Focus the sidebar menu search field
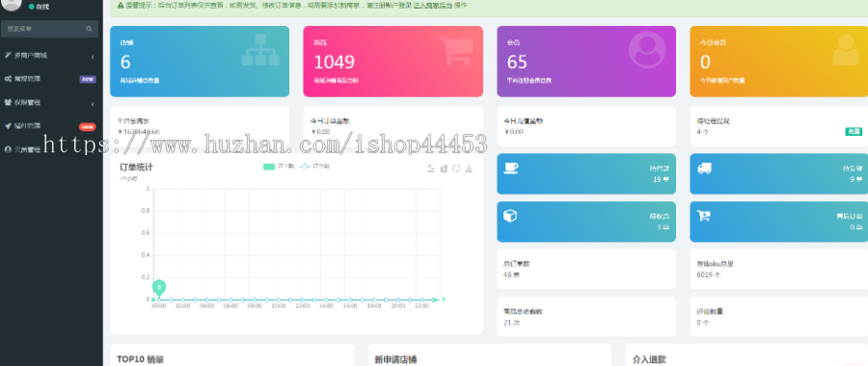Screen dimensions: 868x366 click(x=50, y=29)
